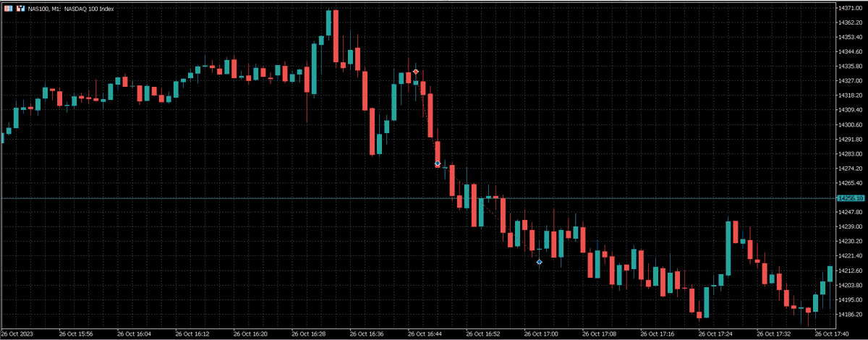Click the 26 Oct 16:04 time label

[135, 334]
